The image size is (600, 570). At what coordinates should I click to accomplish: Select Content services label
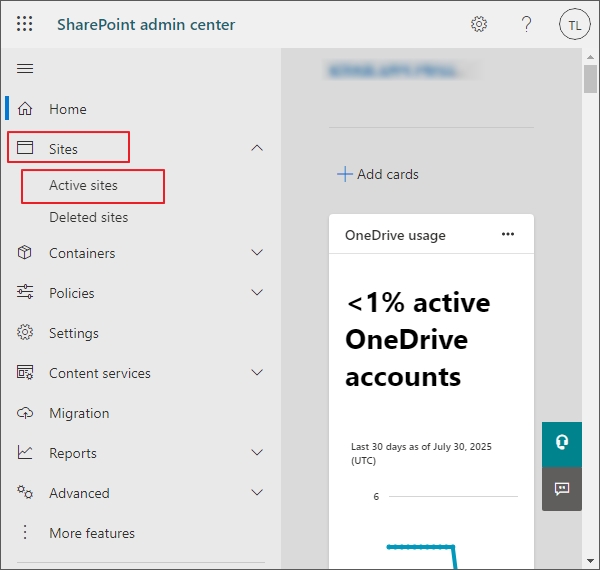(x=100, y=373)
